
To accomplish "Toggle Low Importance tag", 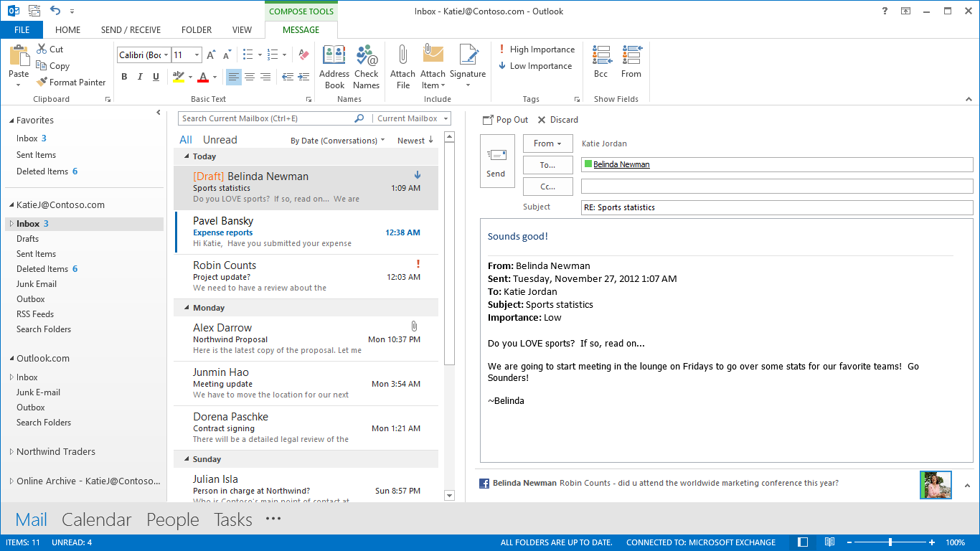I will tap(535, 66).
